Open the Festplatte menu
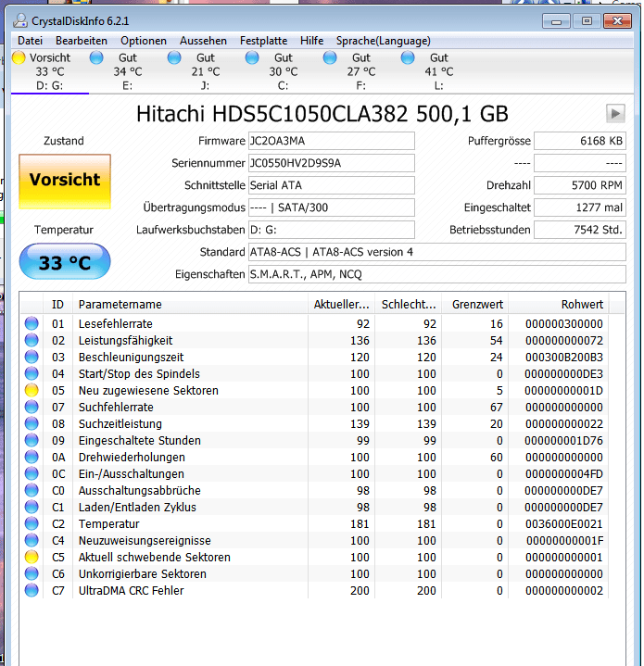Screen dimensions: 644x666 [263, 41]
